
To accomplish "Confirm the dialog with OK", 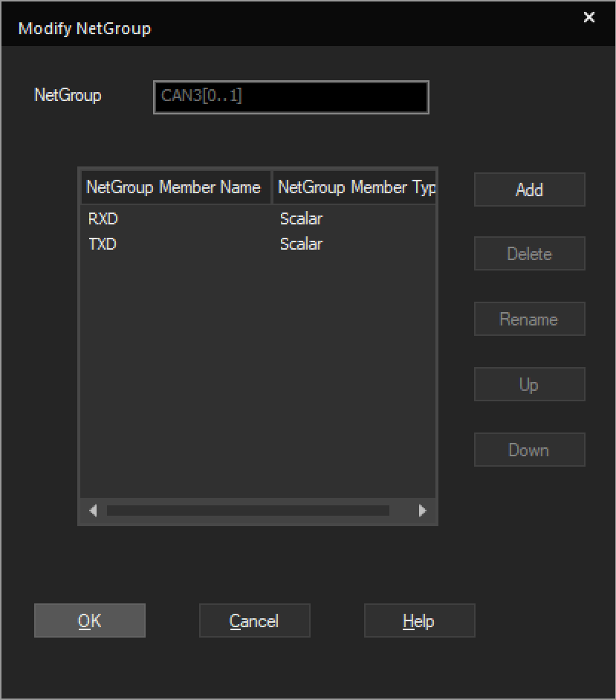I will [x=90, y=620].
